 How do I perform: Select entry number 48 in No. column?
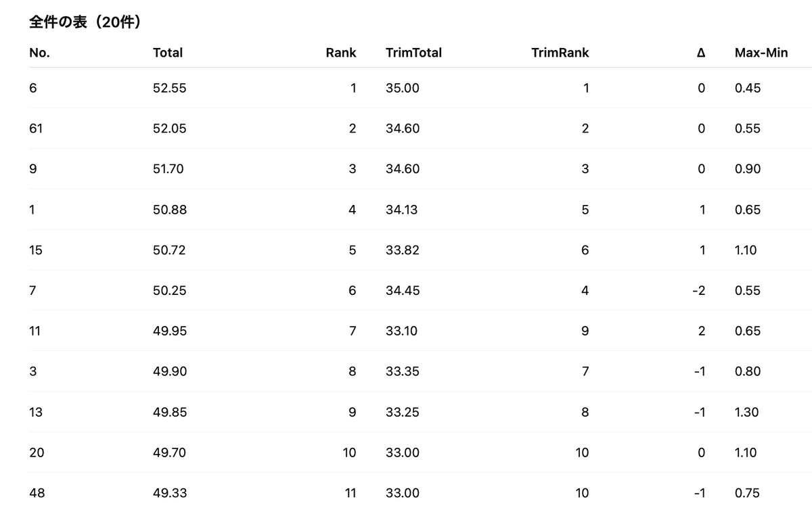[37, 493]
